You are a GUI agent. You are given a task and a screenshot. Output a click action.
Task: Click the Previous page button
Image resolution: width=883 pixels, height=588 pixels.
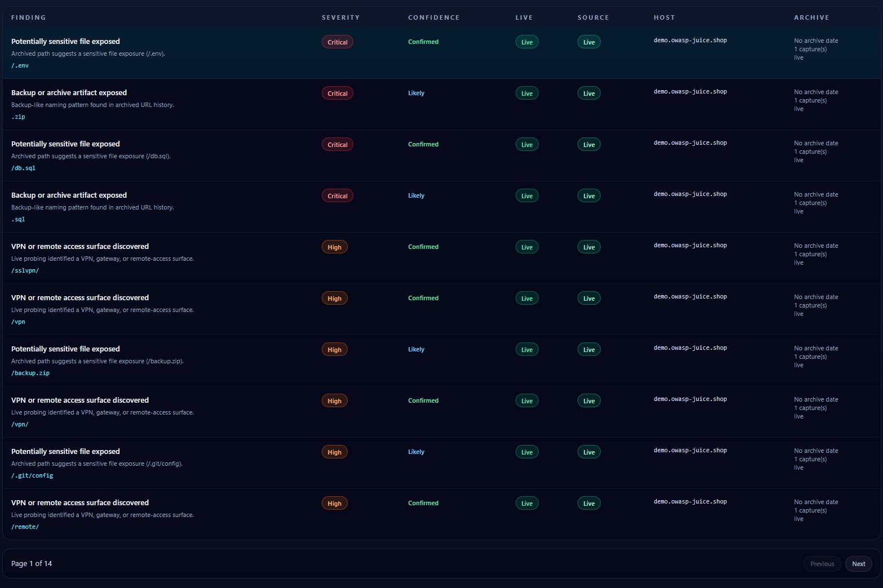pos(822,564)
